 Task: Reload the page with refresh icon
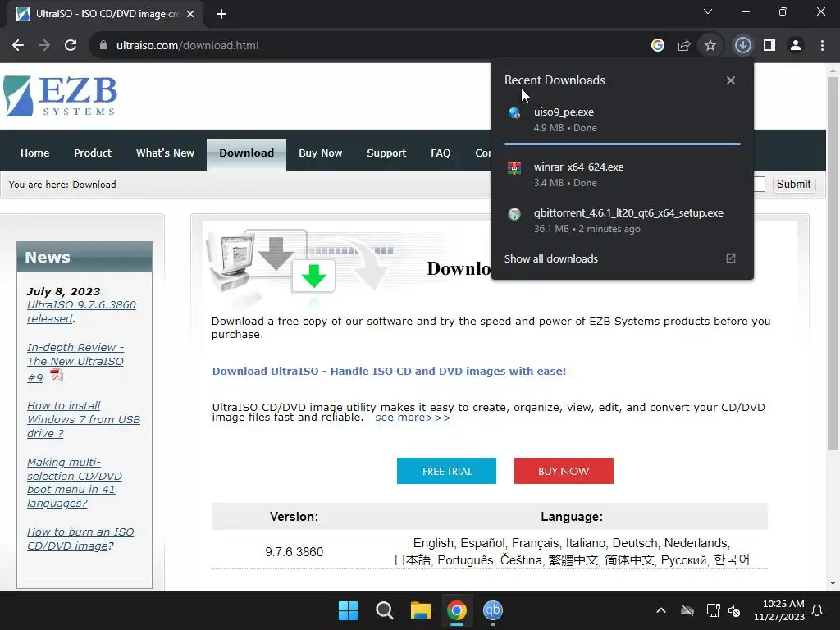pos(71,46)
